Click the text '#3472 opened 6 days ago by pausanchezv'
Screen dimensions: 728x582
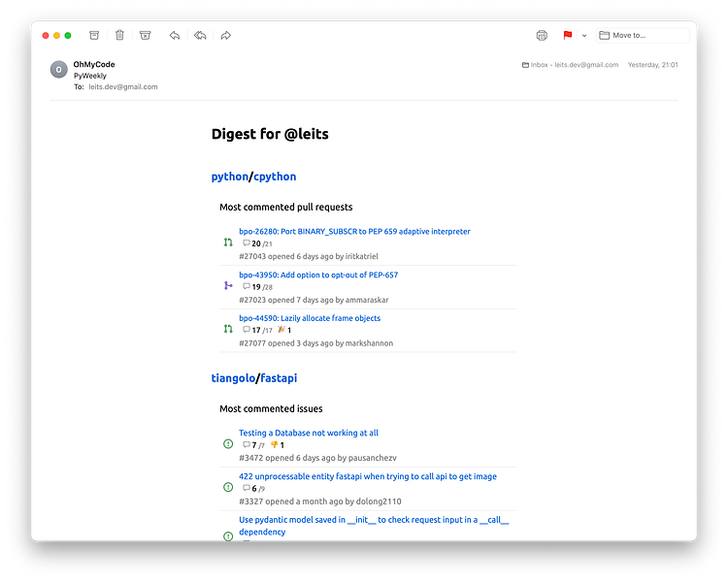click(x=318, y=458)
